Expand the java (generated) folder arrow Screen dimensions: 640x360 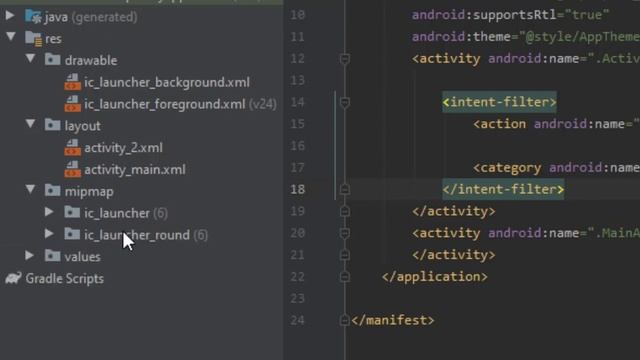[10, 16]
